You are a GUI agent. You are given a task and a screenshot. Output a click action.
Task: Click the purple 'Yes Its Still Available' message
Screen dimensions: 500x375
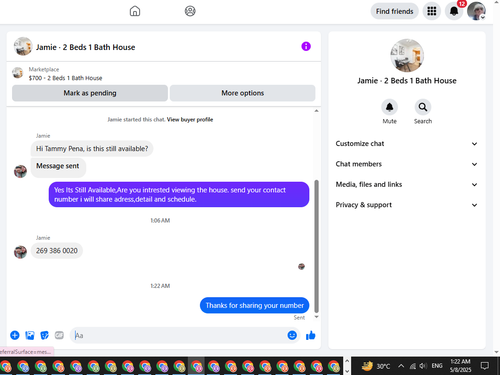click(179, 194)
